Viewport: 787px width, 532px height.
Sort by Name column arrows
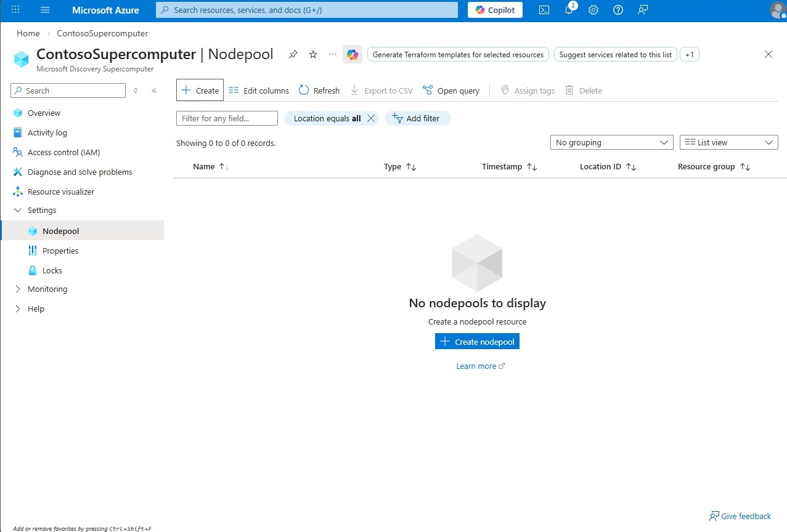click(224, 167)
